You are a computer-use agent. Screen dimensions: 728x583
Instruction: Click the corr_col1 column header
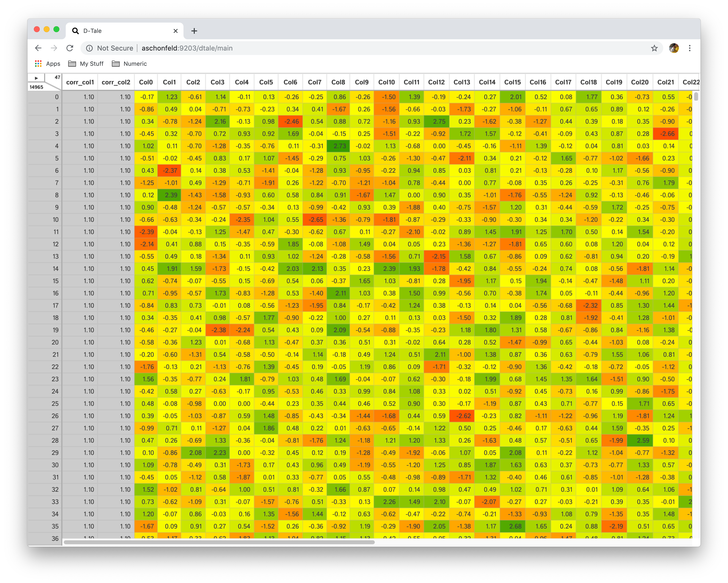click(80, 82)
